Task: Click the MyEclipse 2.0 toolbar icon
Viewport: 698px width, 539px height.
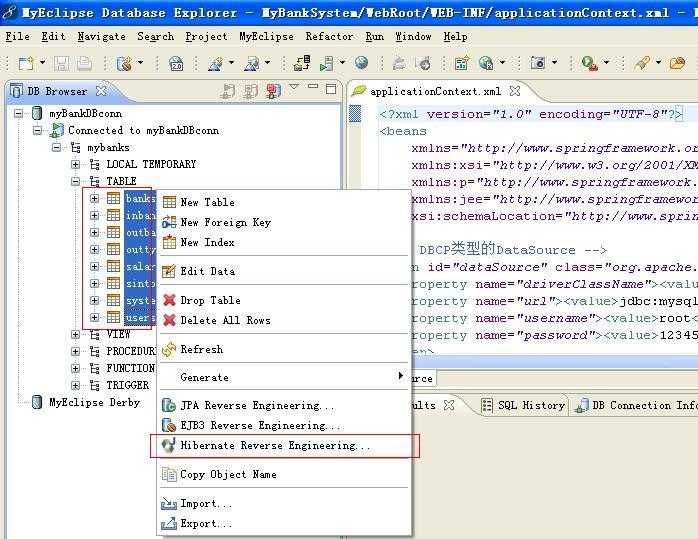Action: click(176, 63)
